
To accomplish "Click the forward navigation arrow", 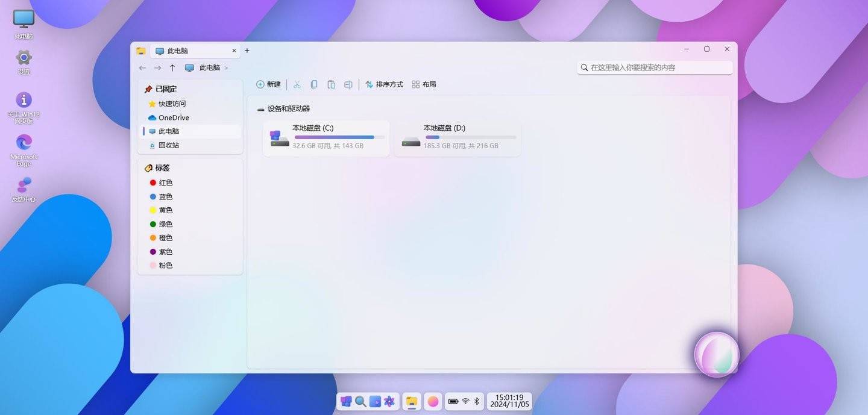I will [157, 68].
